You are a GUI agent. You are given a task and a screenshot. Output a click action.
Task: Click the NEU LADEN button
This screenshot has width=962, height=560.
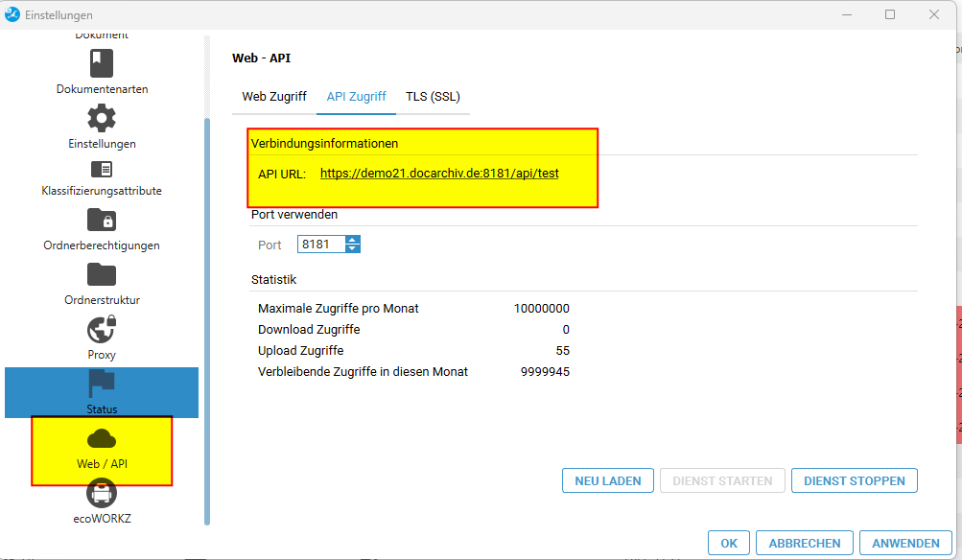[608, 480]
